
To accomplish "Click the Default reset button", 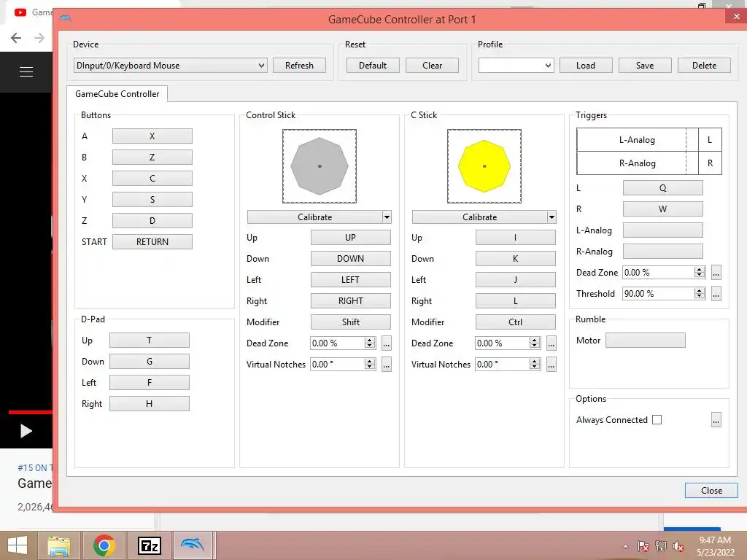I will 373,65.
